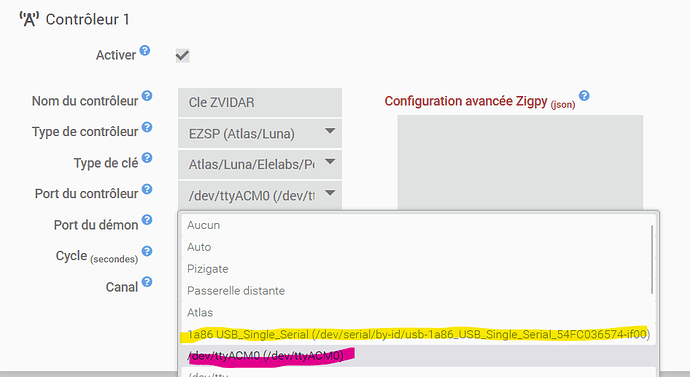Expand the Type de contrôleur dropdown
Screen dimensions: 690x377
pos(260,133)
